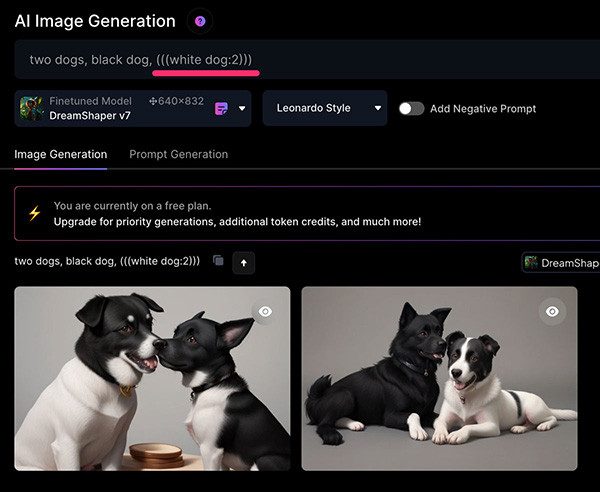The height and width of the screenshot is (492, 600).
Task: Open the left dogs-kissing generated image
Action: tap(152, 379)
